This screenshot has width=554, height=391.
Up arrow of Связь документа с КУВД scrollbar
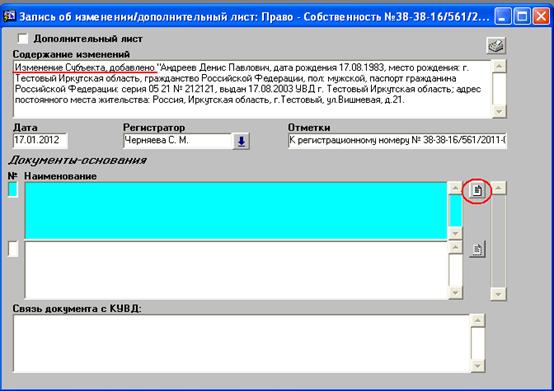(478, 321)
